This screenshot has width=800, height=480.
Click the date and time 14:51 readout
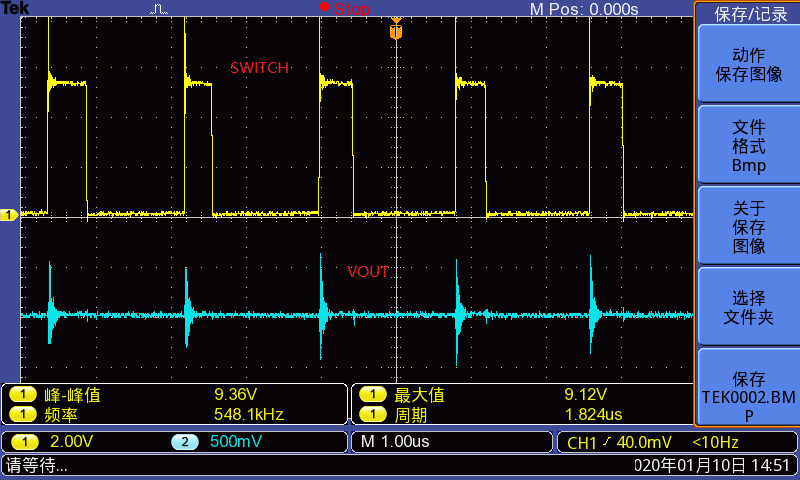click(x=711, y=465)
